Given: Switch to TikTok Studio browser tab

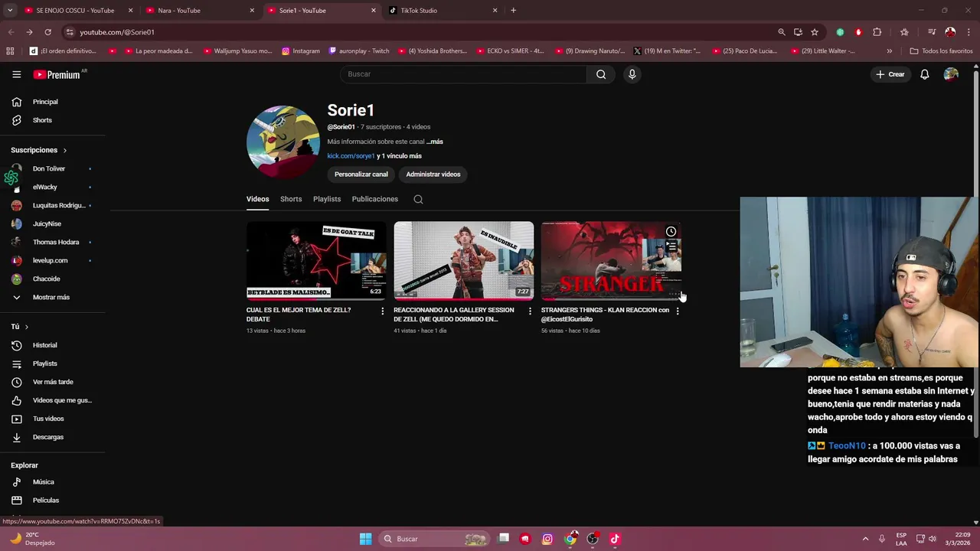Looking at the screenshot, I should (444, 11).
